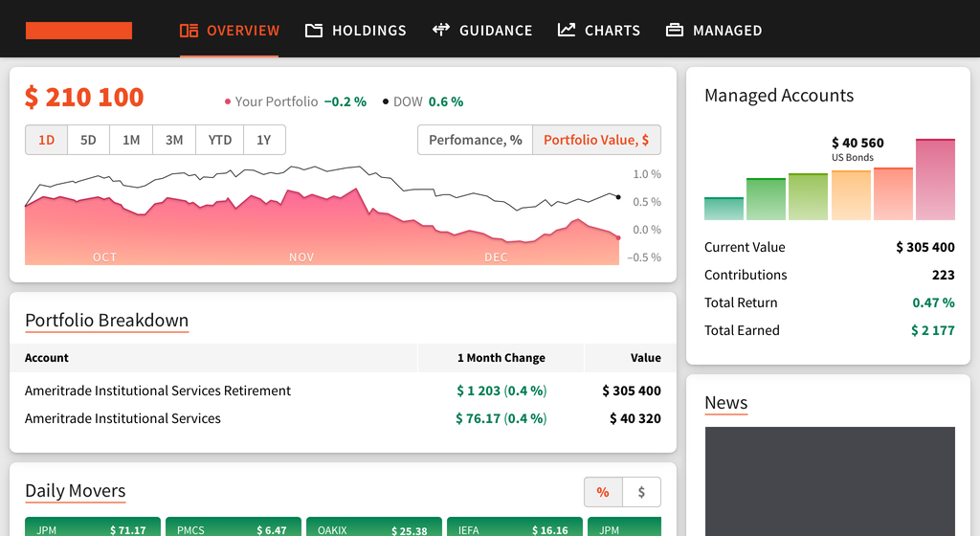Image resolution: width=980 pixels, height=536 pixels.
Task: Toggle Daily Movers to dollar mode
Action: (x=641, y=492)
